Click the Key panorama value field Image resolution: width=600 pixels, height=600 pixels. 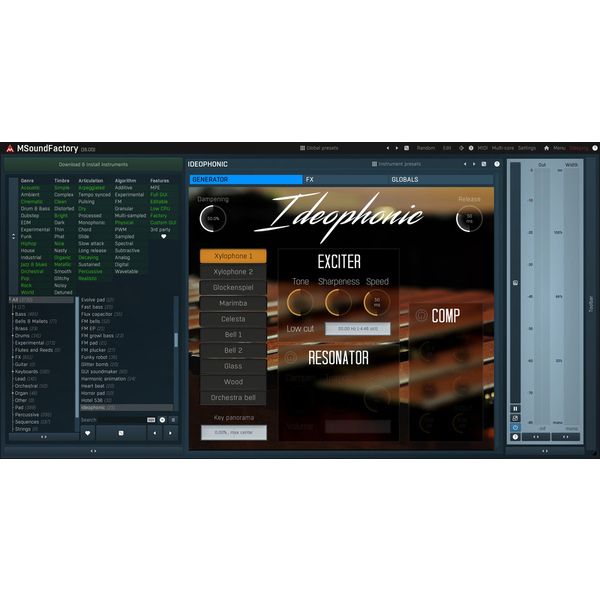(x=233, y=432)
